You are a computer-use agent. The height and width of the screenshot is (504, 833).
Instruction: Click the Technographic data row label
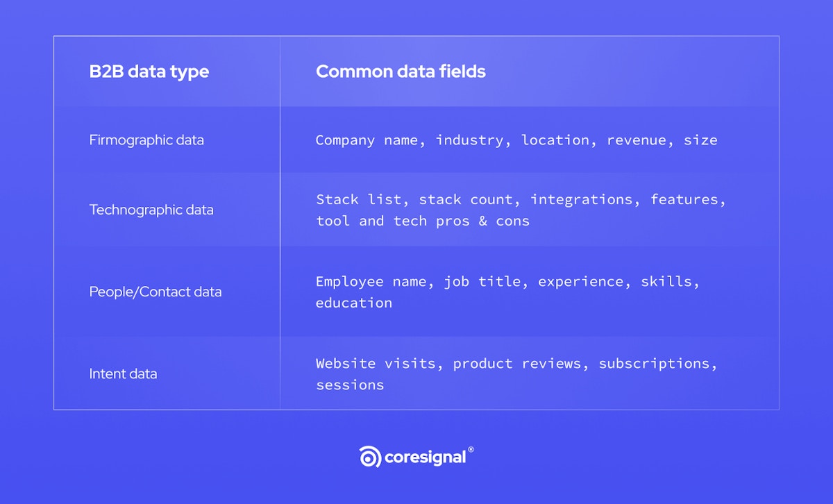(x=151, y=210)
